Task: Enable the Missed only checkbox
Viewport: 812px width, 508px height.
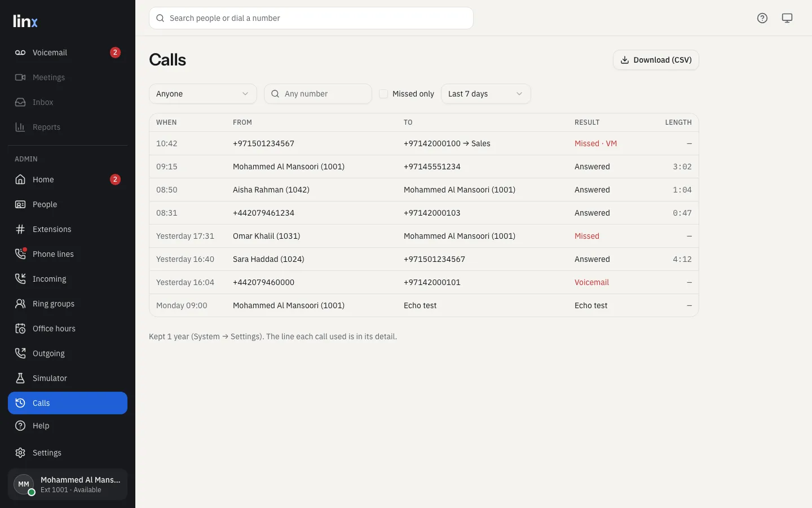Action: coord(383,94)
